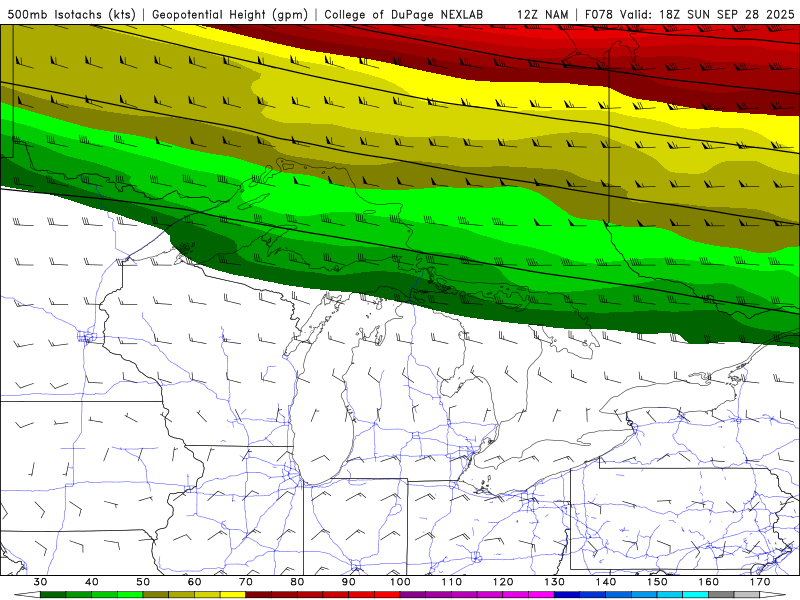This screenshot has height=600, width=800.
Task: Click the 60 value on the legend
Action: [x=194, y=582]
